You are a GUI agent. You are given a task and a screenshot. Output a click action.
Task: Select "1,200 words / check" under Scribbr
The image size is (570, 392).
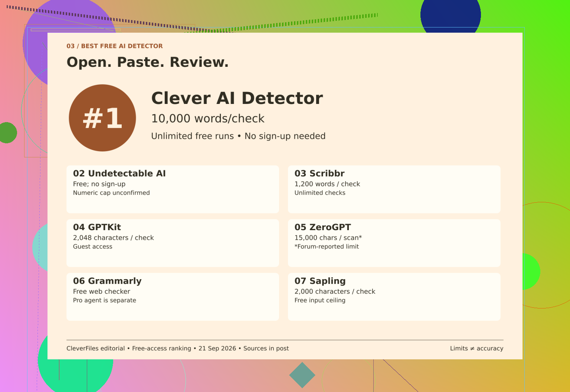pos(327,184)
